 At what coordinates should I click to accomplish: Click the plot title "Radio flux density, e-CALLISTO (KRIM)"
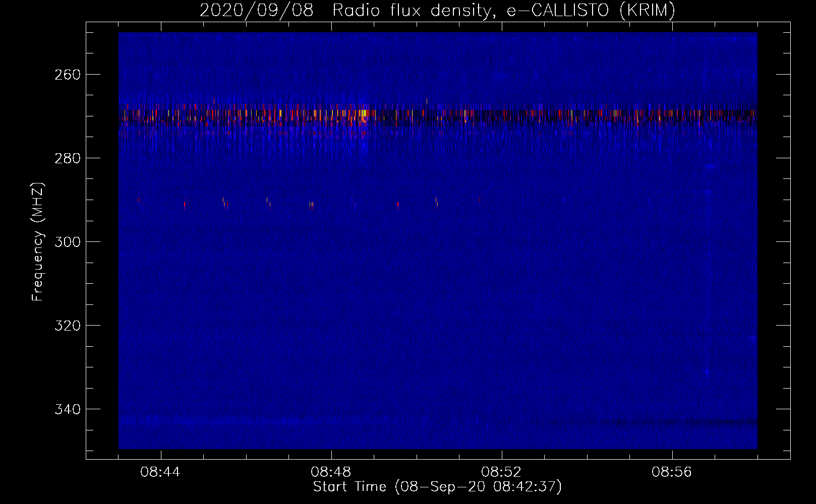coord(503,11)
